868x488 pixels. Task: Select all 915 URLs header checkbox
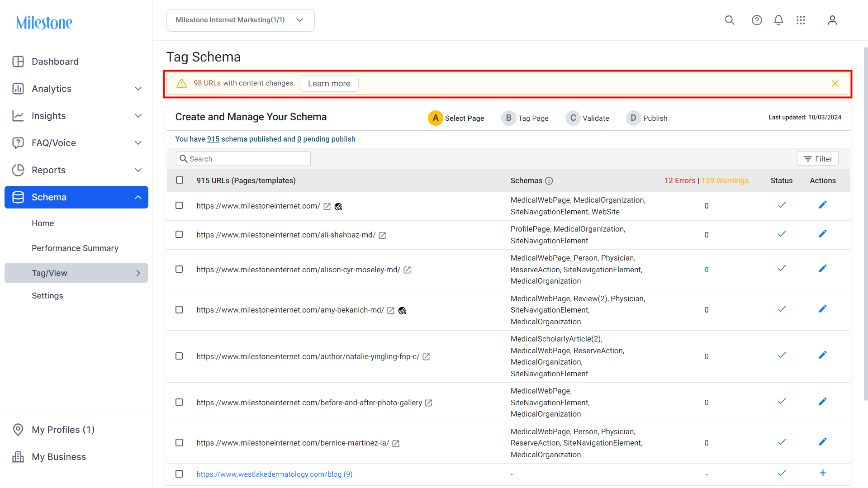tap(180, 180)
